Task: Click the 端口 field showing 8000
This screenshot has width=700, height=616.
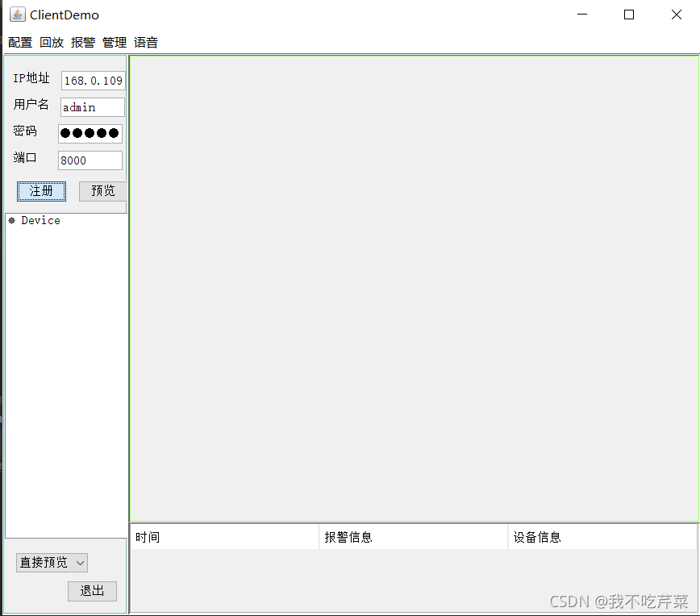Action: pyautogui.click(x=90, y=160)
